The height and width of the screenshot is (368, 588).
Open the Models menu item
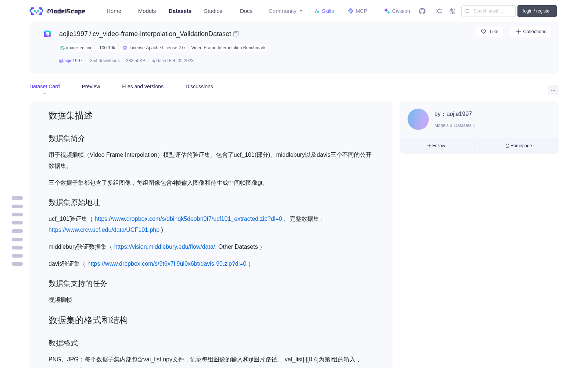pyautogui.click(x=147, y=11)
